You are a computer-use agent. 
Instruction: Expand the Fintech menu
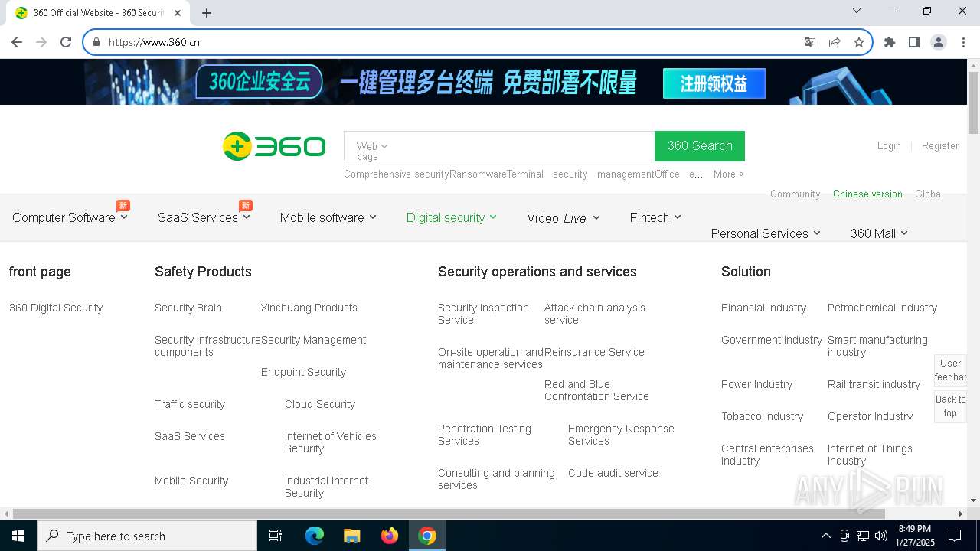tap(655, 217)
